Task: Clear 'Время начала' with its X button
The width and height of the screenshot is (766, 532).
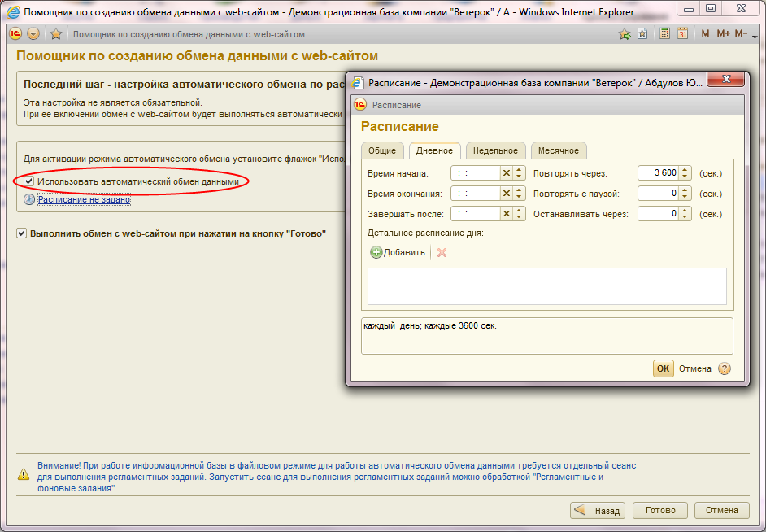Action: point(507,173)
